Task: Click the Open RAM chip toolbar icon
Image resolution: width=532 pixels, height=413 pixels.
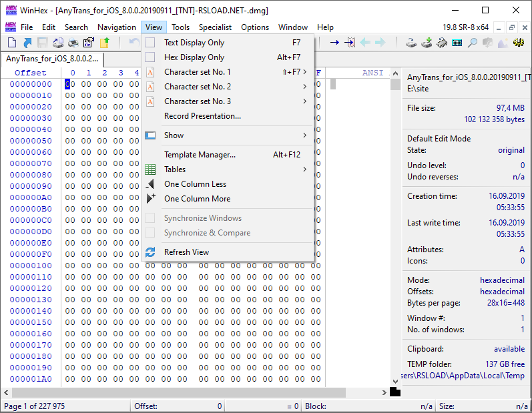Action: click(442, 43)
